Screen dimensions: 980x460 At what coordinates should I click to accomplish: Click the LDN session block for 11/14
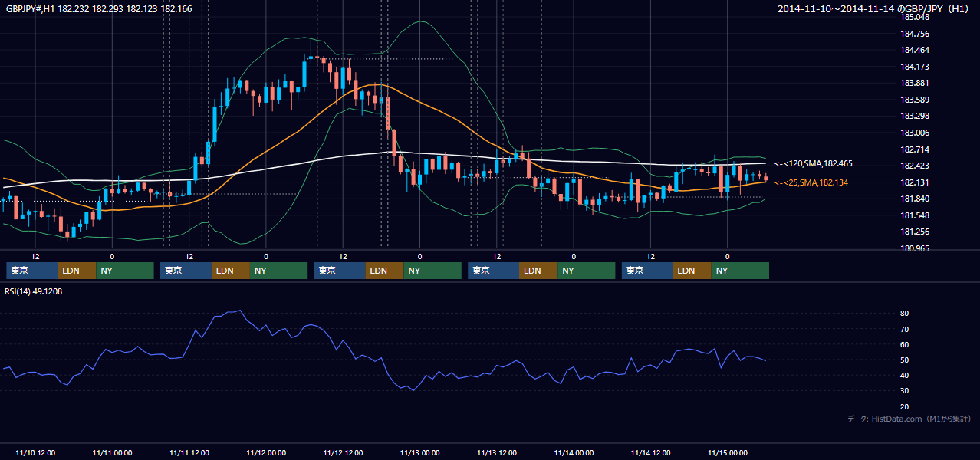[x=692, y=271]
